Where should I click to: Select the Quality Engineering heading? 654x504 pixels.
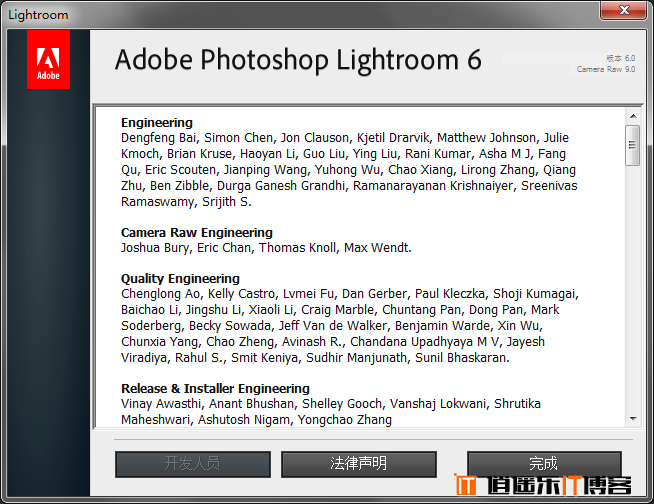tap(180, 279)
